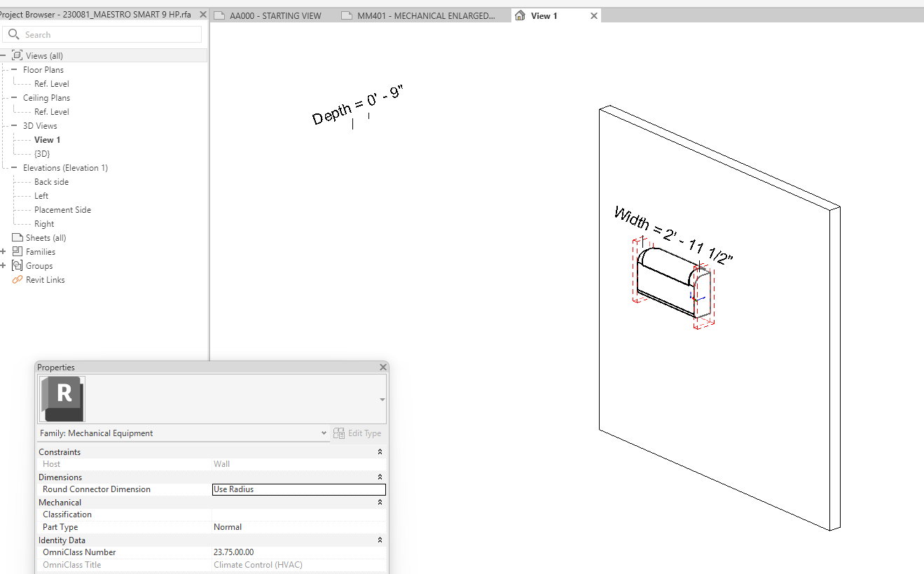Expand the Families node
Screen dimensions: 924x574
(x=4, y=251)
